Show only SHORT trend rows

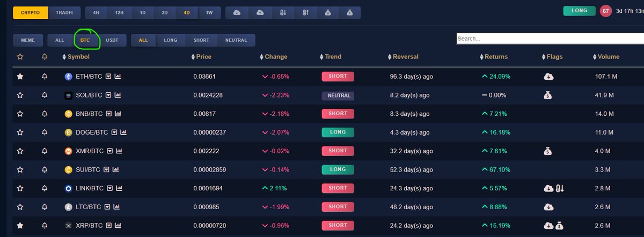[201, 40]
